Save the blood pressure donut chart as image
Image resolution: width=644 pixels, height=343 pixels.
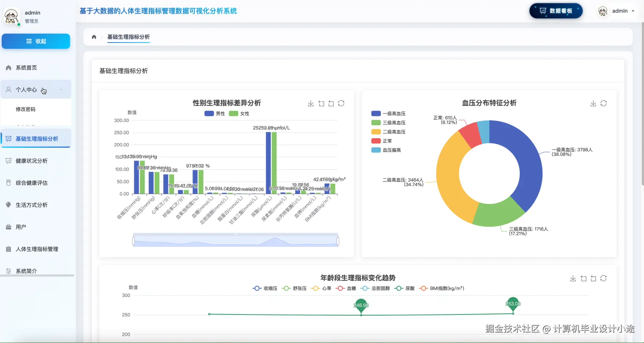click(x=593, y=103)
